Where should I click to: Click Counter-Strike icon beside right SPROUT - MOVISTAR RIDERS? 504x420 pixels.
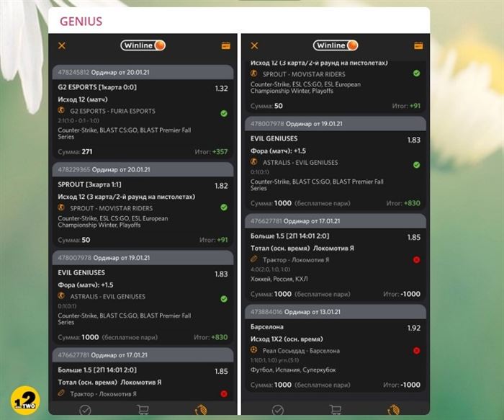coord(254,73)
